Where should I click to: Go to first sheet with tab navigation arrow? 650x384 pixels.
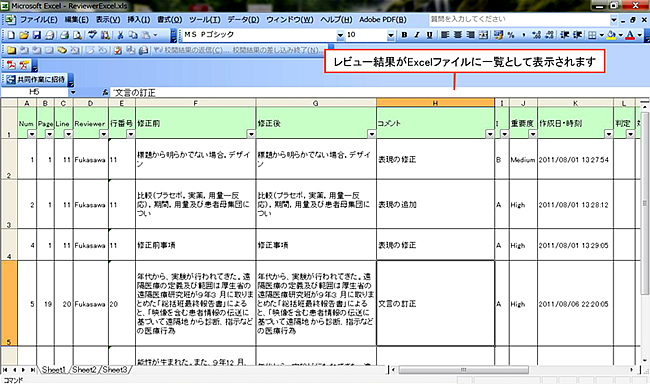(5, 369)
